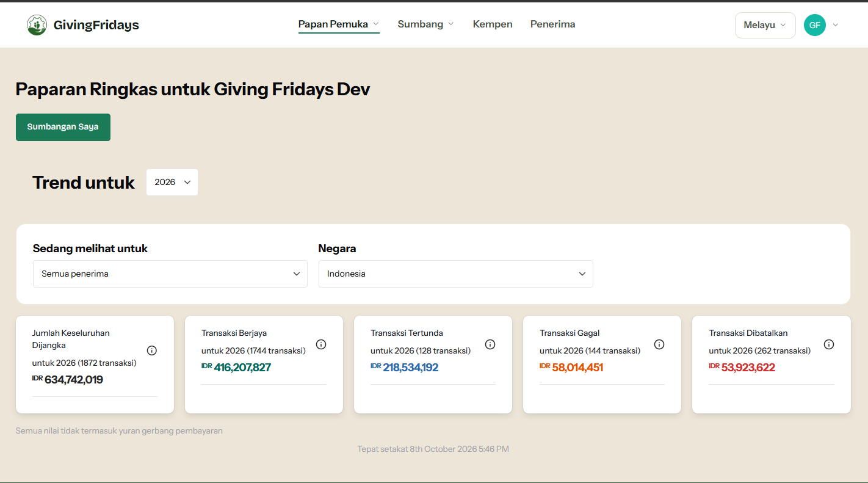Click the GivingFridays logo icon
Screen dimensions: 868x483
pyautogui.click(x=37, y=25)
